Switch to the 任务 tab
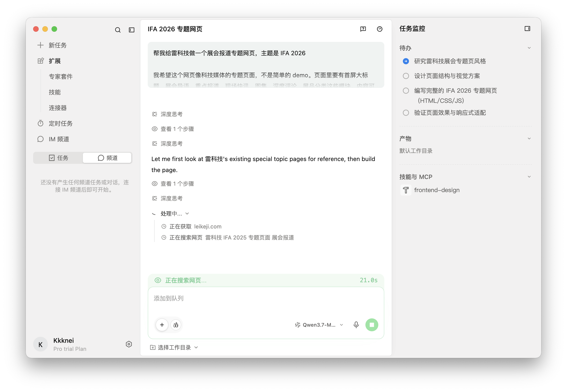The image size is (567, 392). [x=58, y=158]
